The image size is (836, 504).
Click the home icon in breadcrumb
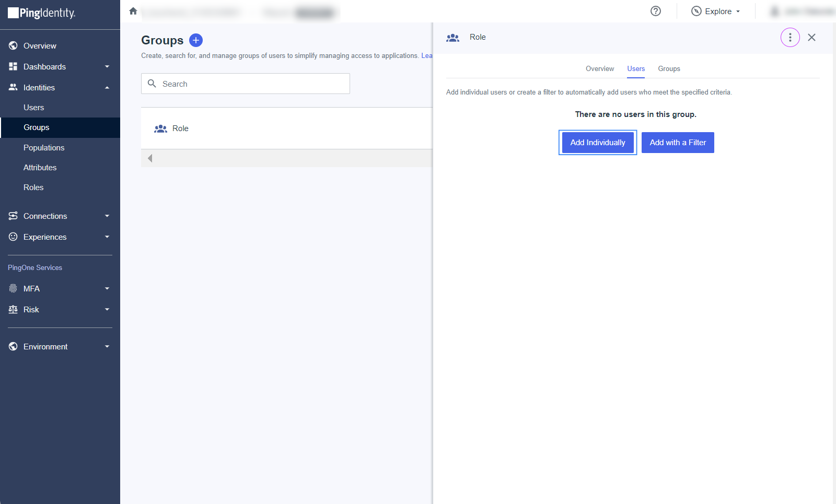tap(133, 11)
